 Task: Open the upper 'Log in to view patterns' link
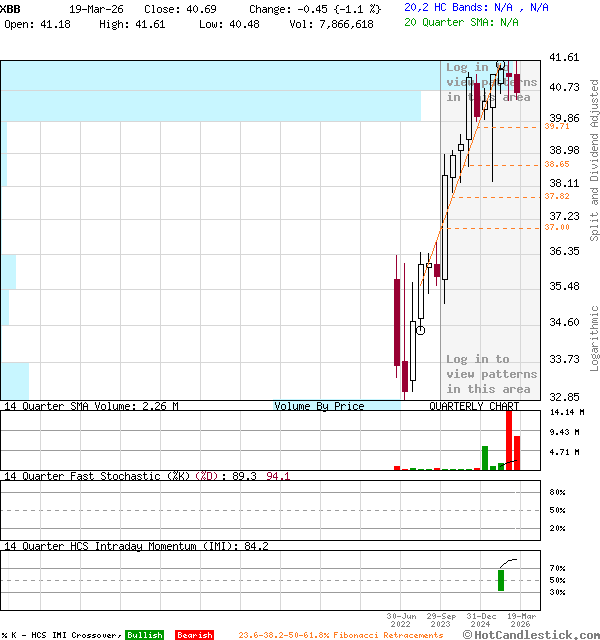[x=490, y=82]
